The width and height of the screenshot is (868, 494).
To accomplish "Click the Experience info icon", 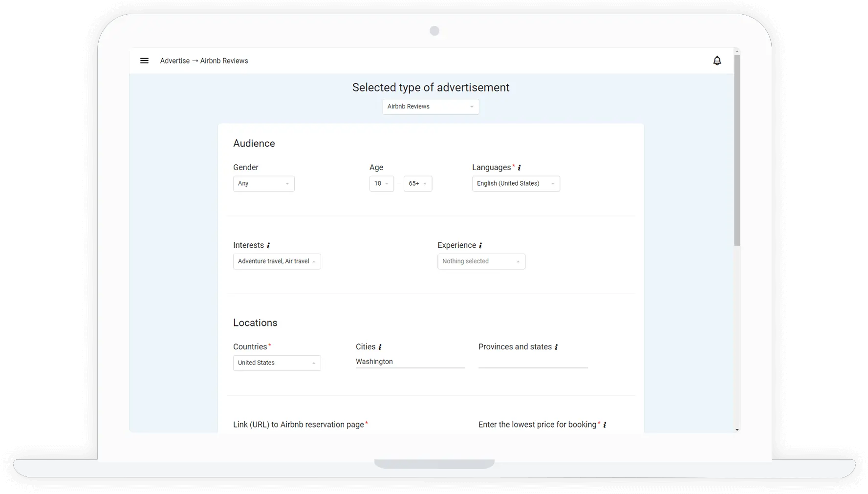I will click(x=480, y=245).
